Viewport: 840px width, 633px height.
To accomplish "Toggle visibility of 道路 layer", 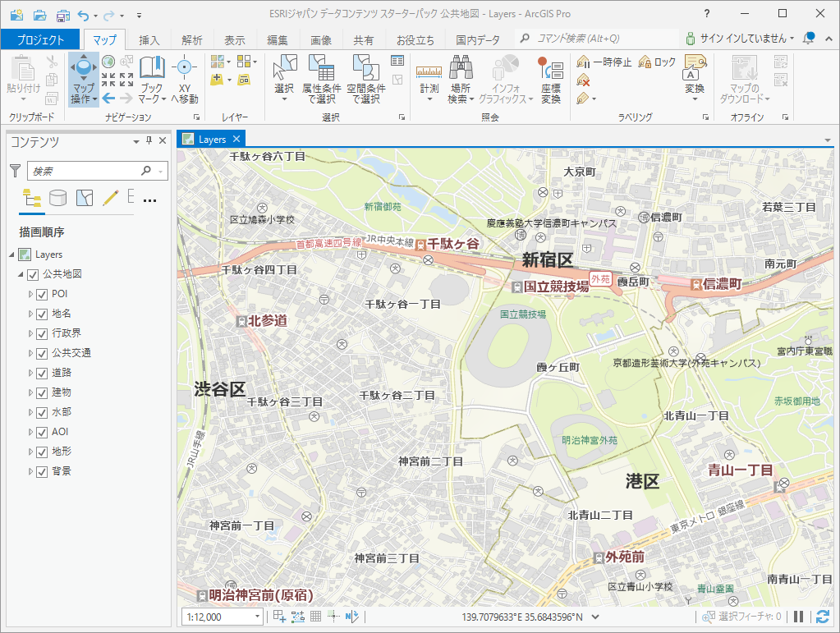I will pos(42,373).
